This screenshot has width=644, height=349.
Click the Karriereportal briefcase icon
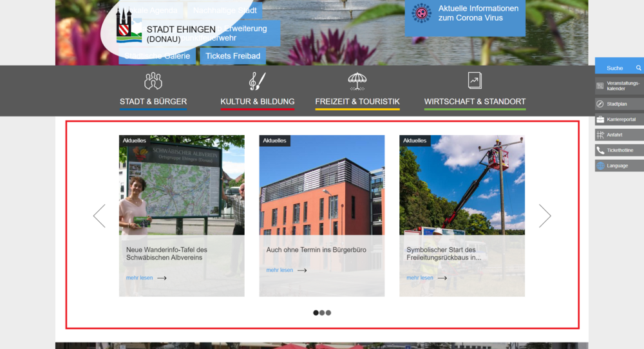coord(600,120)
